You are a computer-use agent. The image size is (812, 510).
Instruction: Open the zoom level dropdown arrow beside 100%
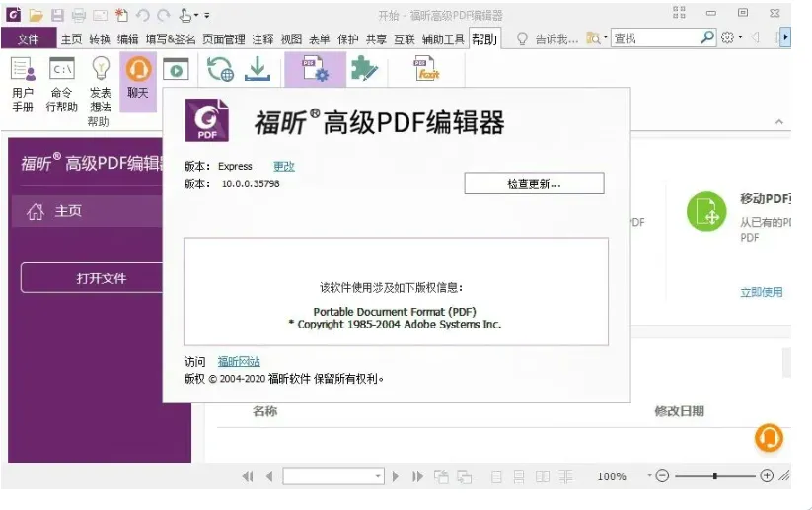(x=649, y=474)
